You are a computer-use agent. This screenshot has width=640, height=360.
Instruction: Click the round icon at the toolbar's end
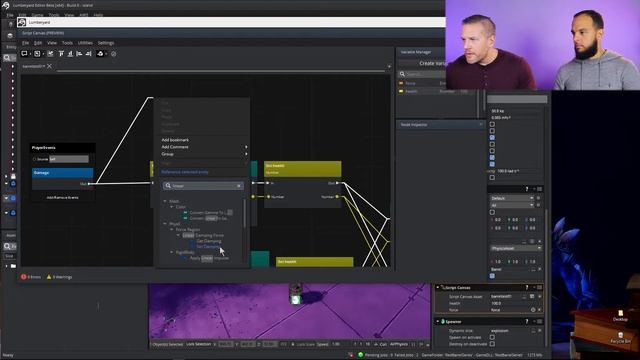tap(113, 53)
